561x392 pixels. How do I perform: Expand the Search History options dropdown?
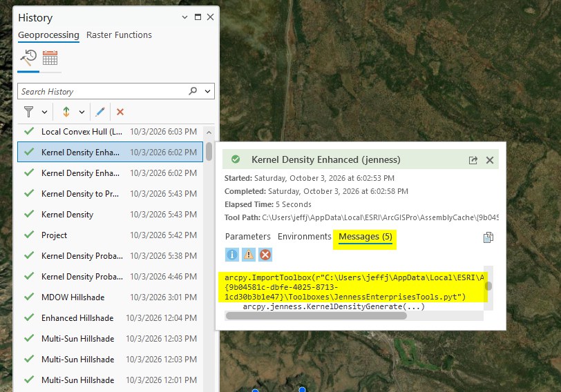point(207,92)
